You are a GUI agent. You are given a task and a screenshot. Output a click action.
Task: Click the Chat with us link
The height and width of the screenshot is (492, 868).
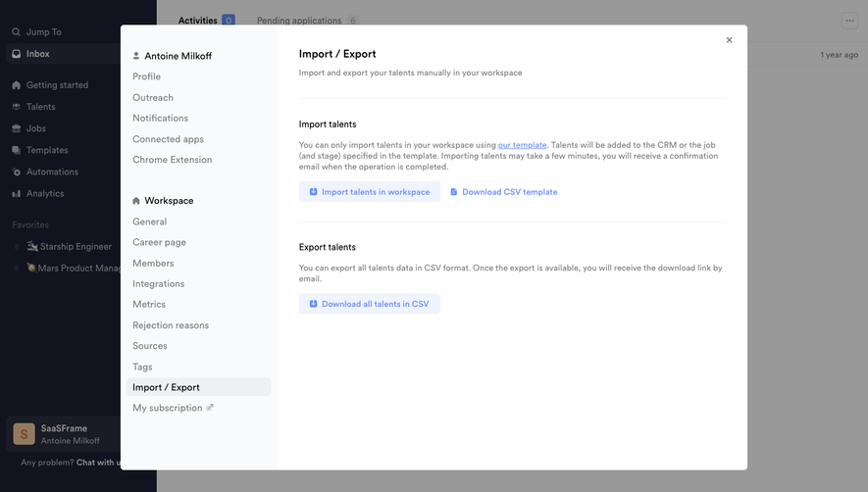(x=98, y=463)
